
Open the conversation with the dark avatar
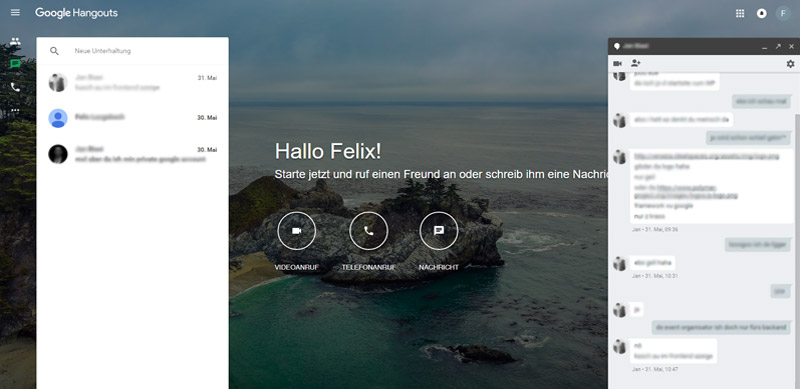(133, 154)
